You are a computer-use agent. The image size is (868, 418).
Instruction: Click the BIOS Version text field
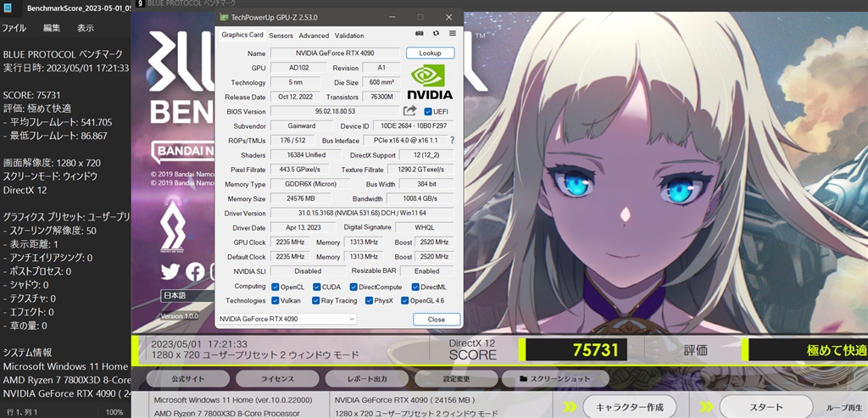point(335,111)
